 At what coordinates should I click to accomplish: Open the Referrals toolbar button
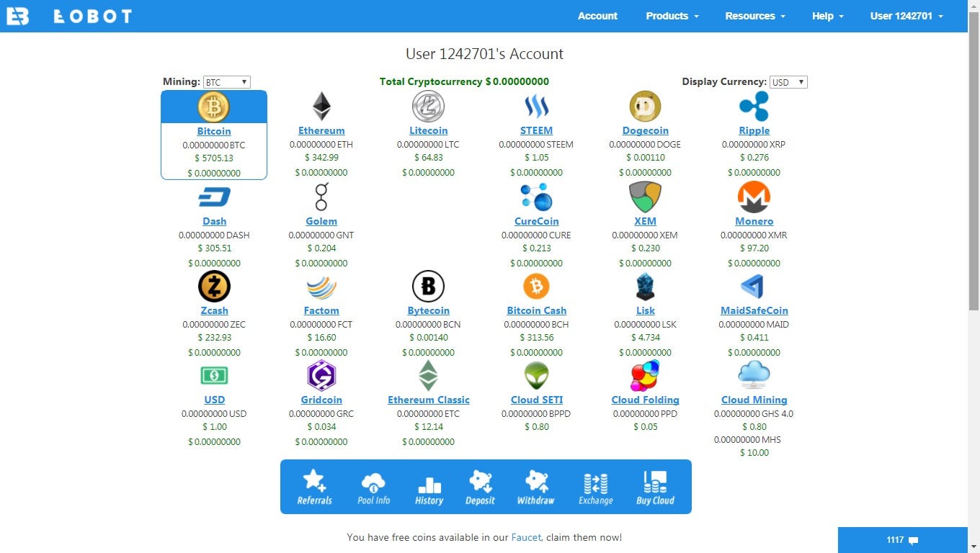pyautogui.click(x=315, y=487)
